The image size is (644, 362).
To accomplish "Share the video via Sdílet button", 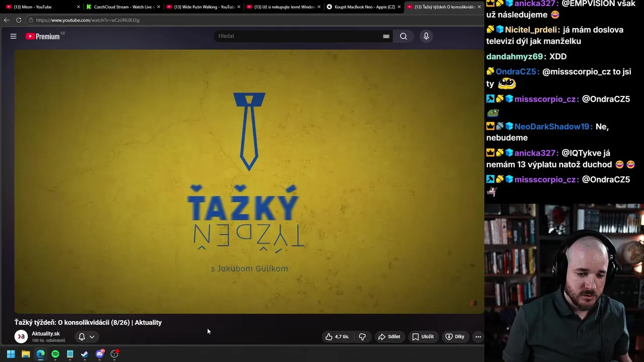I will click(389, 337).
